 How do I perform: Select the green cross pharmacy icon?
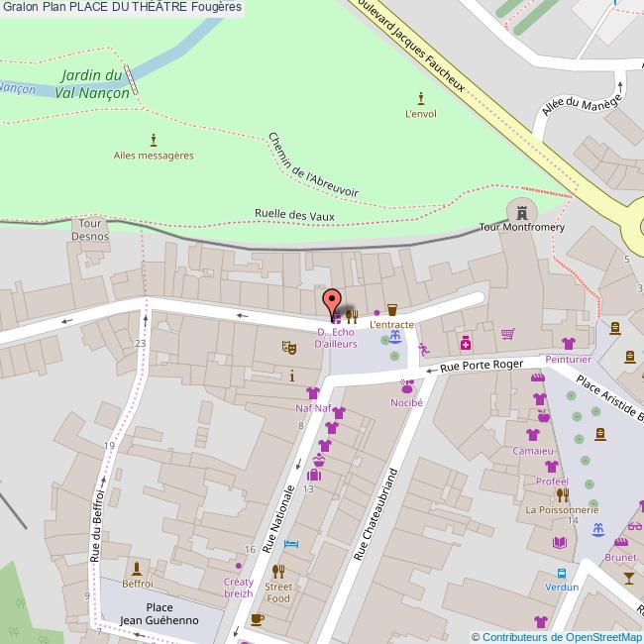pyautogui.click(x=464, y=343)
